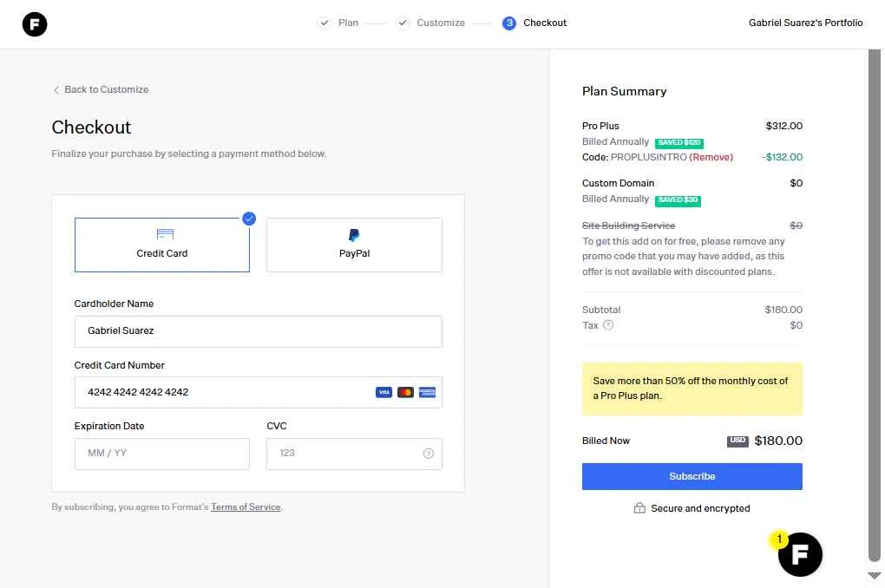
Task: Click the scrollbar down arrow
Action: [x=875, y=576]
